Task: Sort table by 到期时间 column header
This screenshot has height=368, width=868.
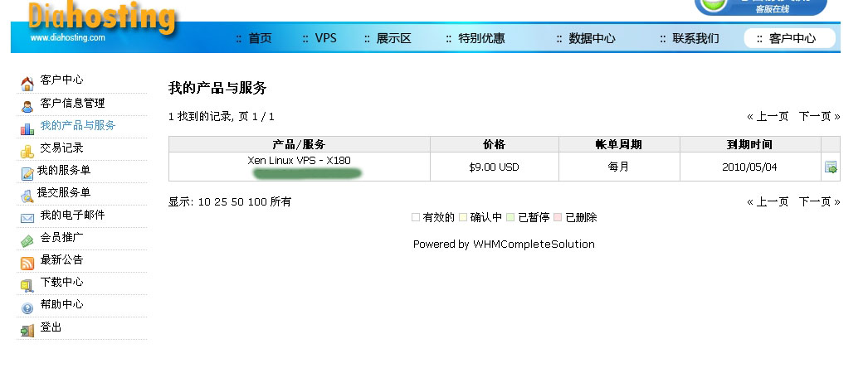Action: [749, 144]
